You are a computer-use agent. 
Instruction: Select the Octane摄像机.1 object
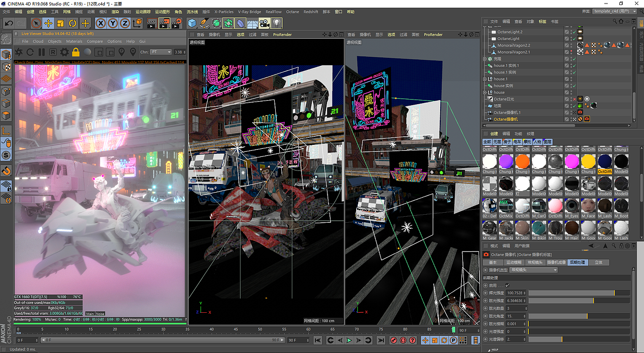[x=507, y=113]
